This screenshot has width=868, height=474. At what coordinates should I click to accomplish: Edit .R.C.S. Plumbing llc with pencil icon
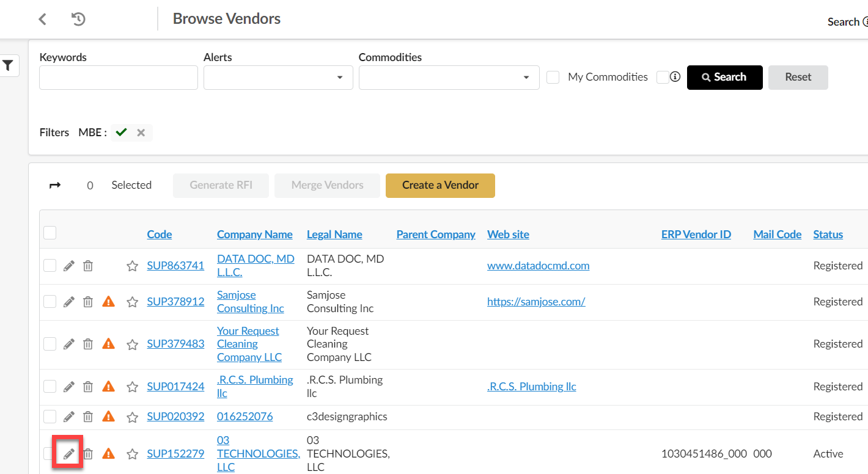(x=69, y=387)
